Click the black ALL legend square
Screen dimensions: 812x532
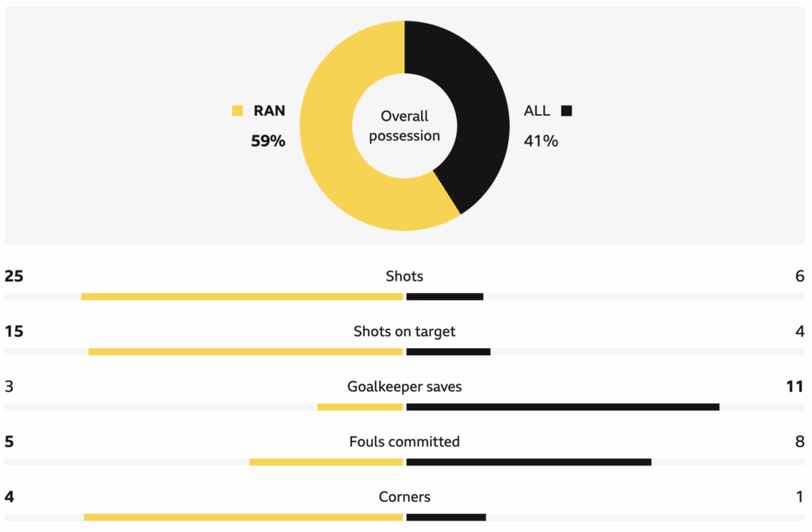click(566, 111)
